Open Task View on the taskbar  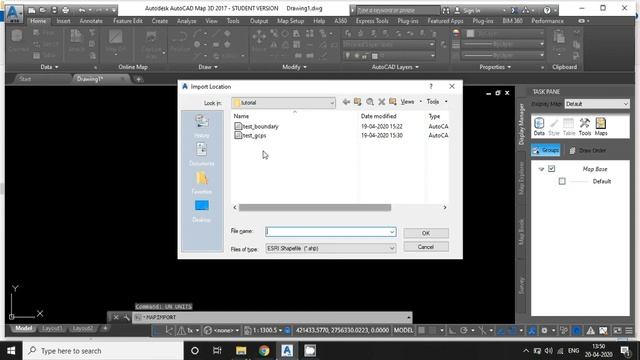(x=217, y=351)
